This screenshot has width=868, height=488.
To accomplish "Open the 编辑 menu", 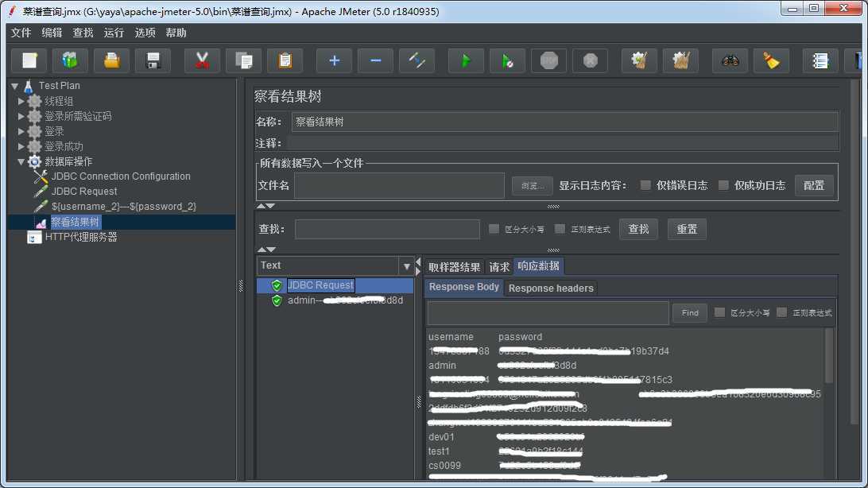I will 52,33.
